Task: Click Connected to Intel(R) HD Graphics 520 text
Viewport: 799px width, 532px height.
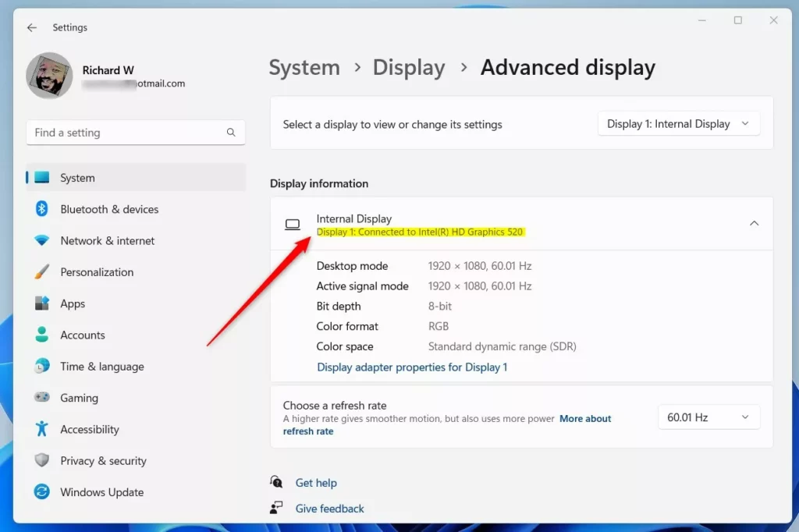Action: tap(440, 232)
